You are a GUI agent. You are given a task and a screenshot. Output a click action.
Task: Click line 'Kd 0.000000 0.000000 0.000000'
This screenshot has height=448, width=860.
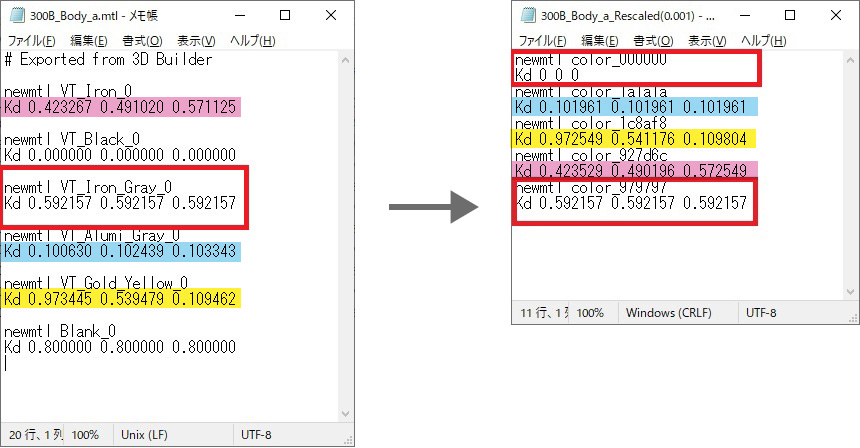(120, 155)
